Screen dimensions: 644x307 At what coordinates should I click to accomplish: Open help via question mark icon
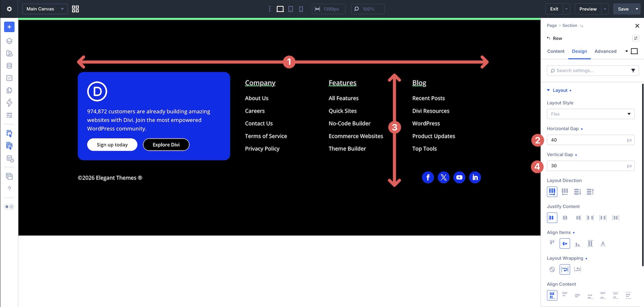(x=9, y=189)
